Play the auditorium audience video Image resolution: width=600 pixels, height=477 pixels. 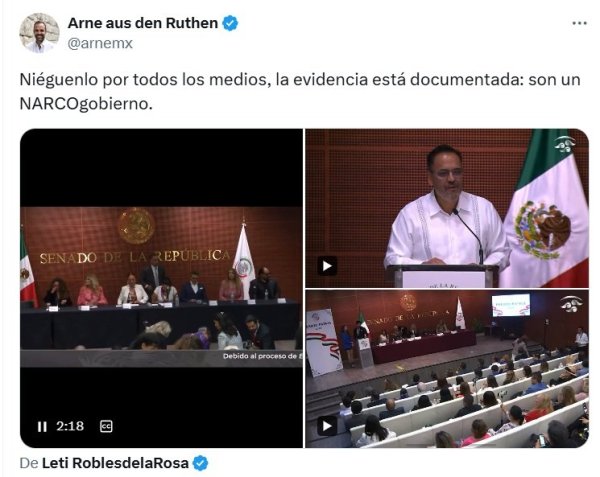[x=327, y=425]
